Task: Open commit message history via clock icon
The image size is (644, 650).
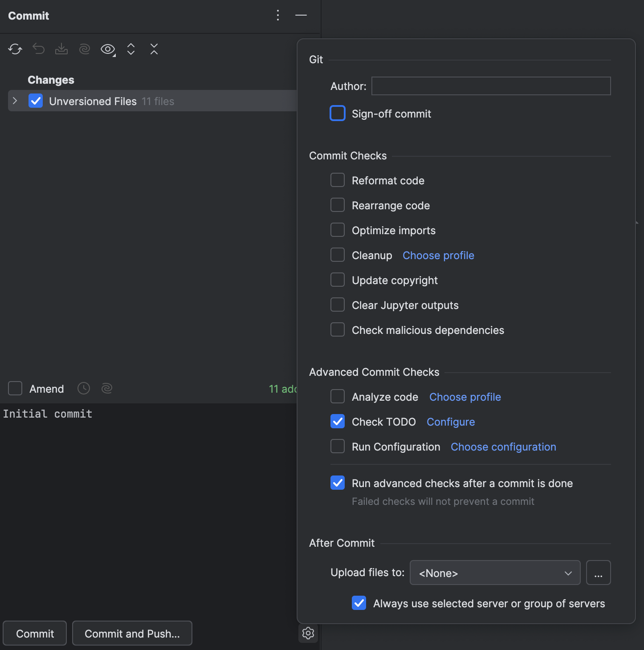Action: [x=83, y=388]
